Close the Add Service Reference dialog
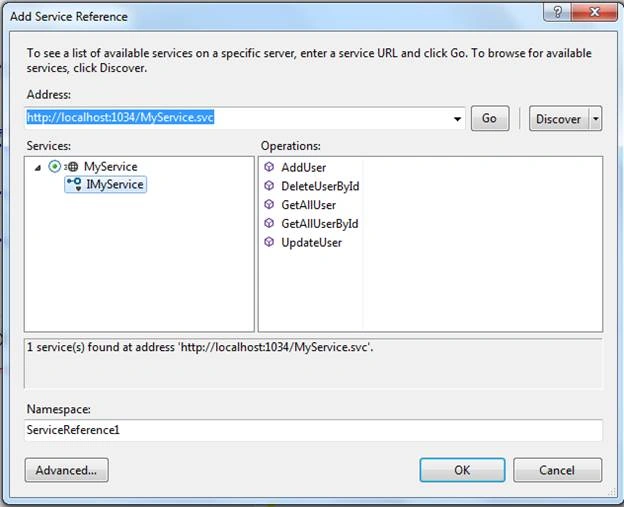This screenshot has width=624, height=507. click(x=595, y=12)
